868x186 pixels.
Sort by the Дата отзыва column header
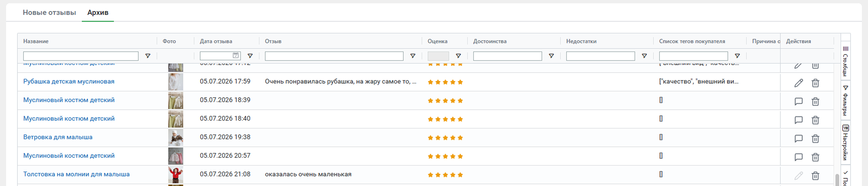216,41
